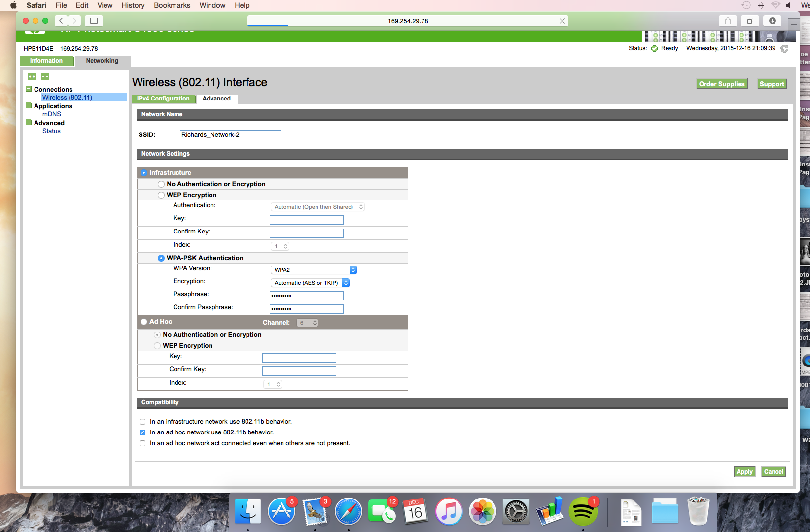
Task: Click the WPA Passphrase field
Action: click(307, 296)
